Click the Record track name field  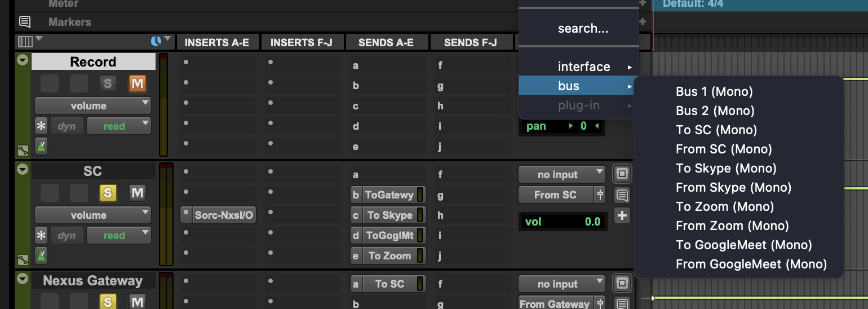[x=93, y=62]
